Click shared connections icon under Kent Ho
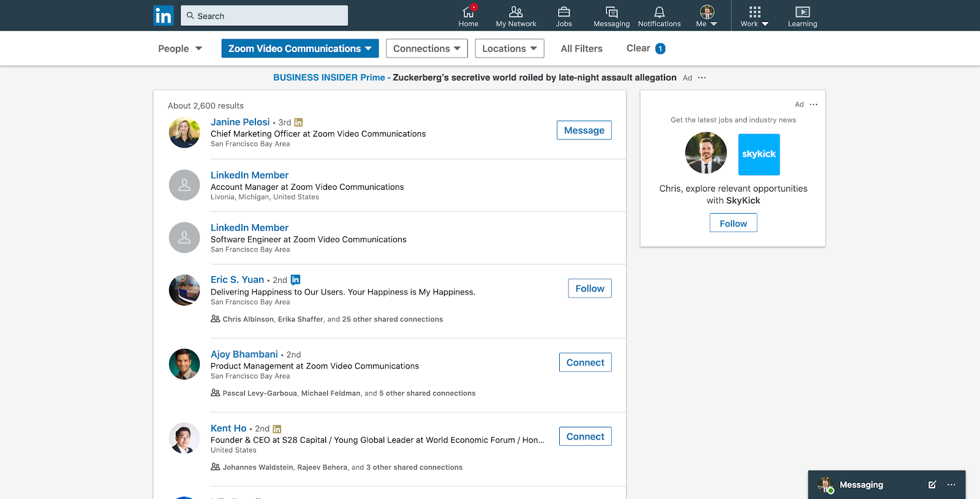The image size is (980, 499). click(x=215, y=467)
